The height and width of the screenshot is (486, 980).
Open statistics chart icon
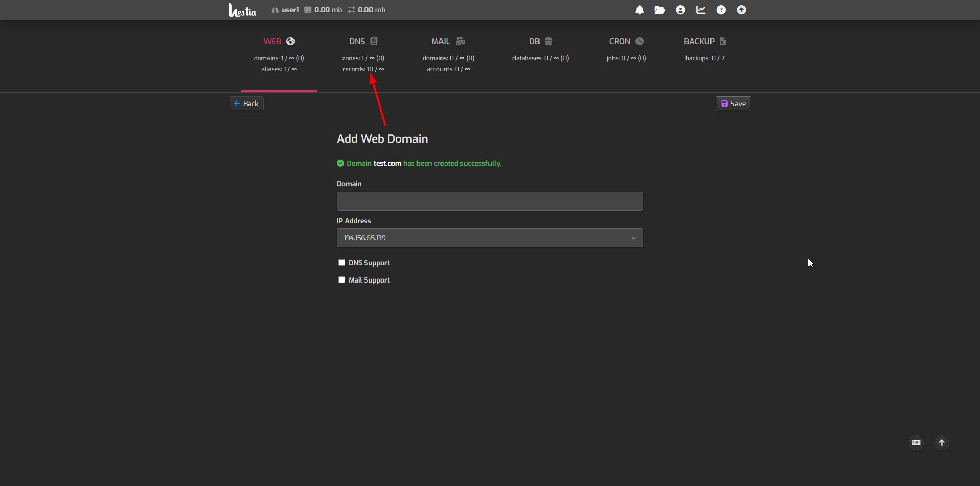pos(701,10)
